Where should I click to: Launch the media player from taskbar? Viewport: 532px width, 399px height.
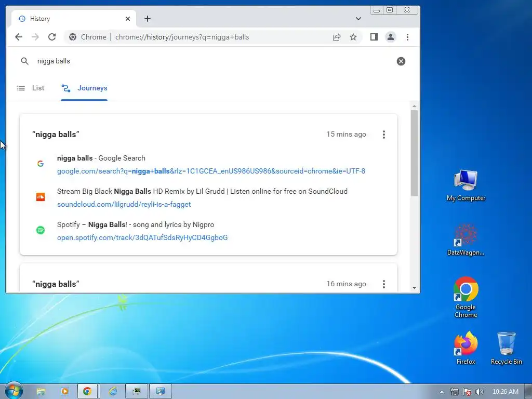64,392
